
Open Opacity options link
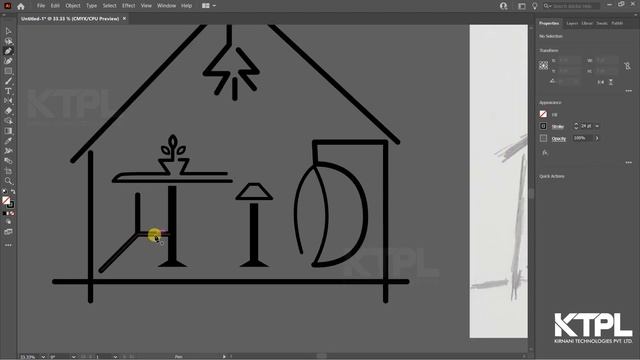[559, 139]
